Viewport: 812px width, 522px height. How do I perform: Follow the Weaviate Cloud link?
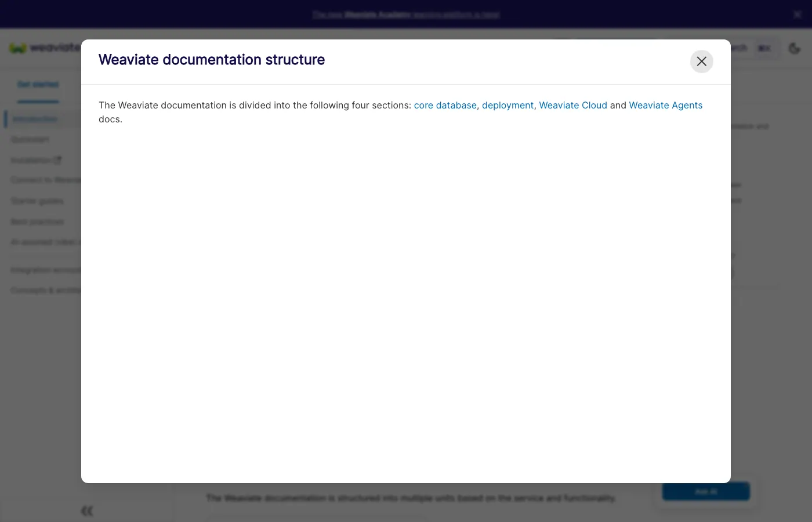pos(573,105)
